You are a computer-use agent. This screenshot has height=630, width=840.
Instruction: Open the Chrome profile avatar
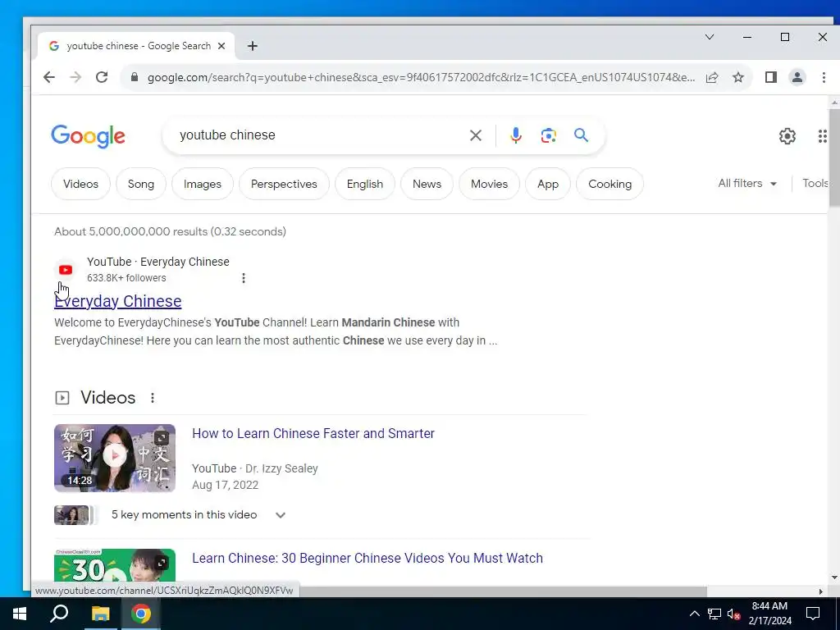click(x=797, y=77)
